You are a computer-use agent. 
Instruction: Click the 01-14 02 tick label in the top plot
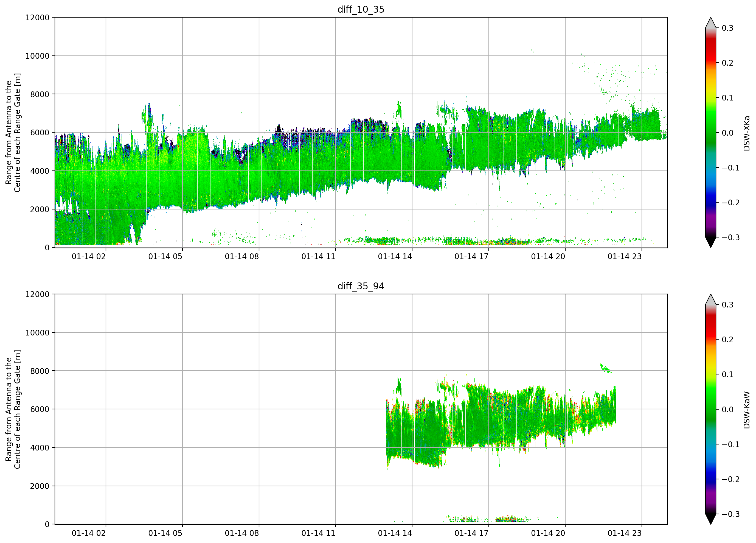coord(89,256)
